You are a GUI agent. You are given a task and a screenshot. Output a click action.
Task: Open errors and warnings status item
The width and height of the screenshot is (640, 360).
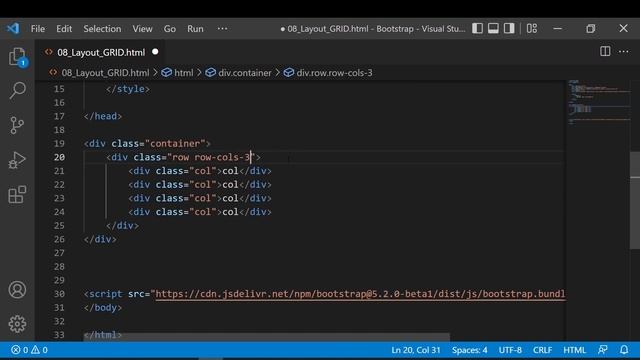pos(29,350)
